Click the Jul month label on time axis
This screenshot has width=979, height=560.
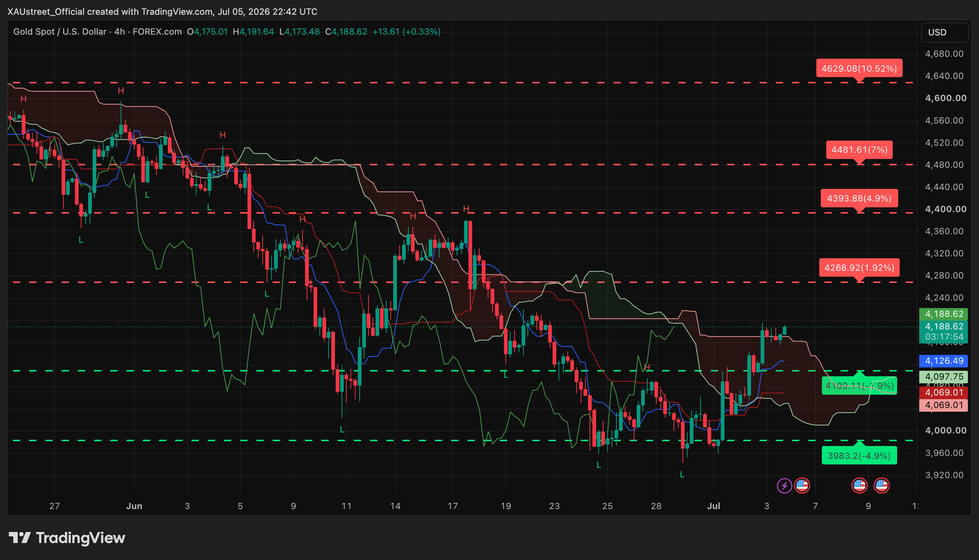point(714,506)
